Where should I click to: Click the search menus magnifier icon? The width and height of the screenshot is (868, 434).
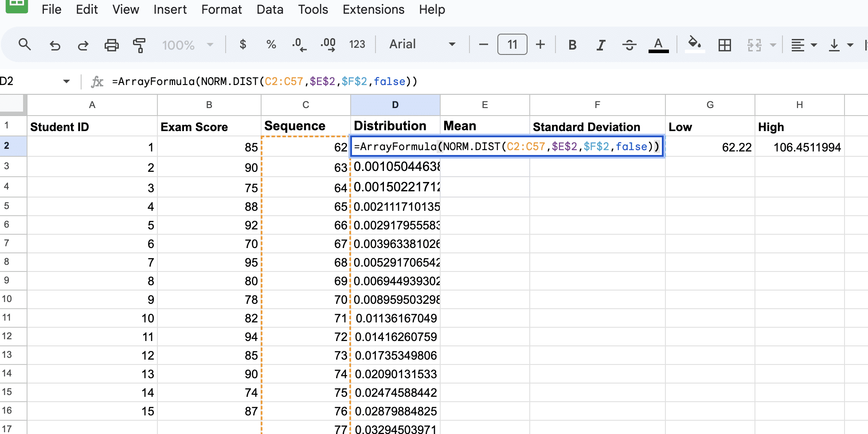24,44
